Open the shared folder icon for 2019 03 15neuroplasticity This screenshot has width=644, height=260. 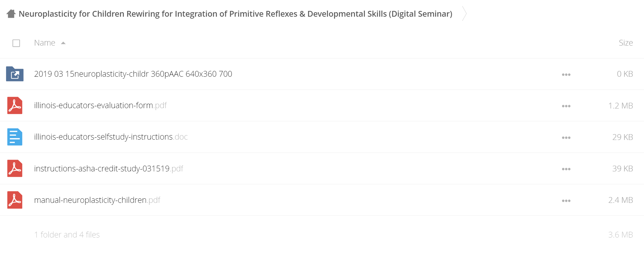coord(15,74)
